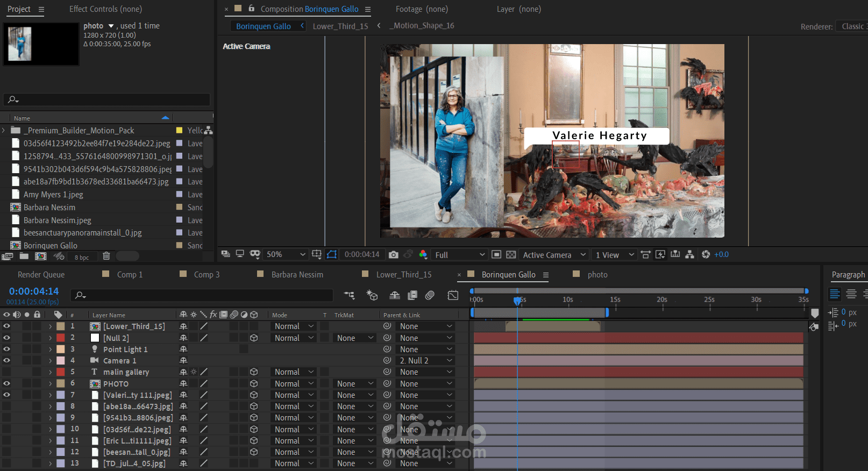This screenshot has height=471, width=868.
Task: Enable frame blending icon in timeline
Action: [412, 295]
